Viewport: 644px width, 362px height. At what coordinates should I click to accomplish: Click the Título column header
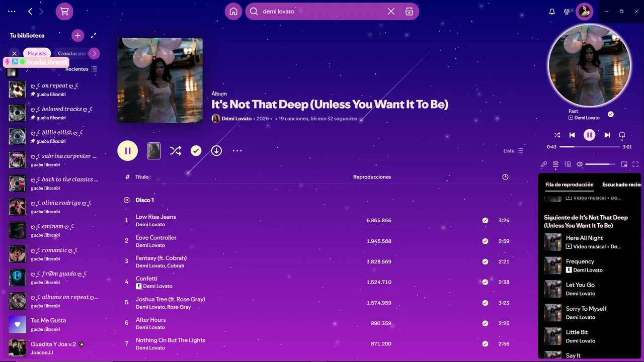(x=142, y=177)
